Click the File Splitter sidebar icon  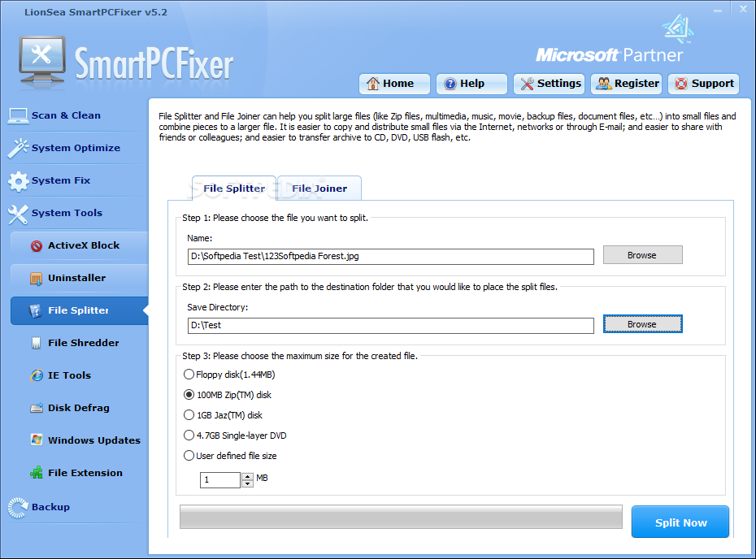coord(36,311)
